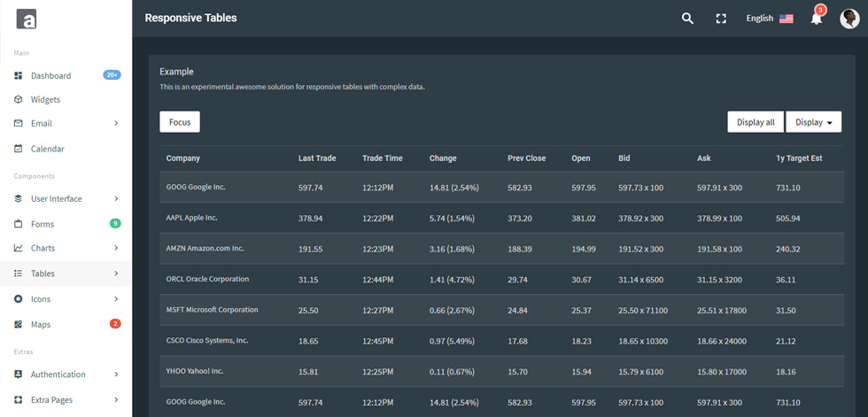This screenshot has width=868, height=417.
Task: Click the Company column header
Action: point(183,158)
